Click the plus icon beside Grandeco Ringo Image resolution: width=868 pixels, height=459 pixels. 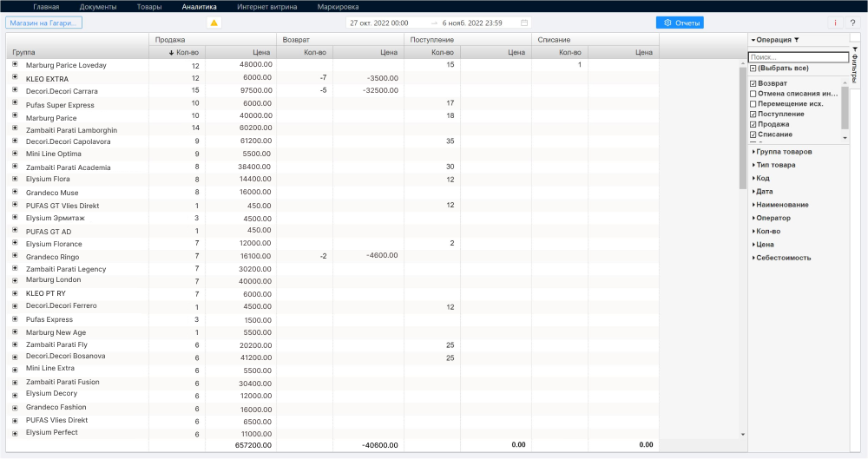pyautogui.click(x=15, y=257)
